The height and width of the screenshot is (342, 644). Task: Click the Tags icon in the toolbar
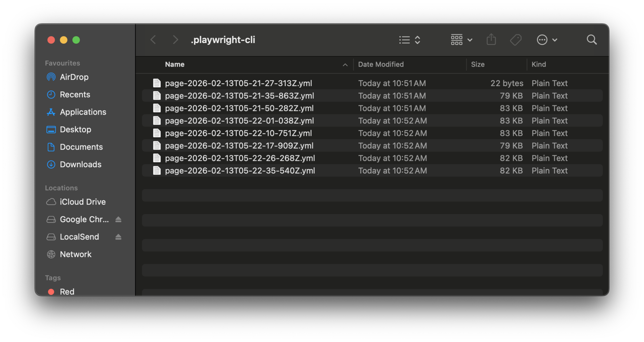515,40
